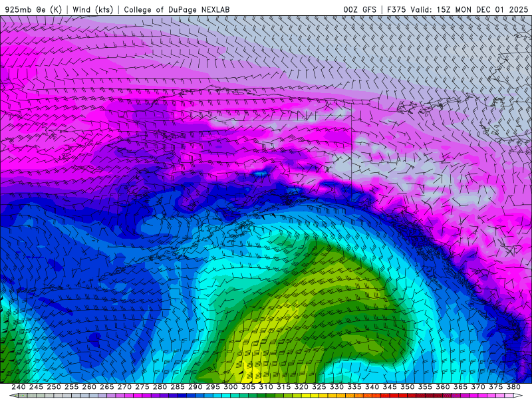Click the 345 color scale label
The width and height of the screenshot is (532, 399).
(x=390, y=387)
